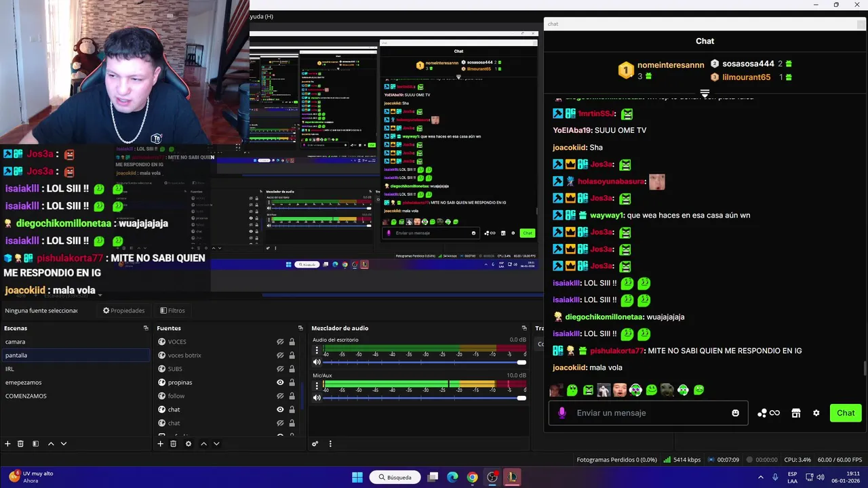Click the 5414 kbps bitrate in the status bar
The height and width of the screenshot is (488, 868).
point(682,460)
